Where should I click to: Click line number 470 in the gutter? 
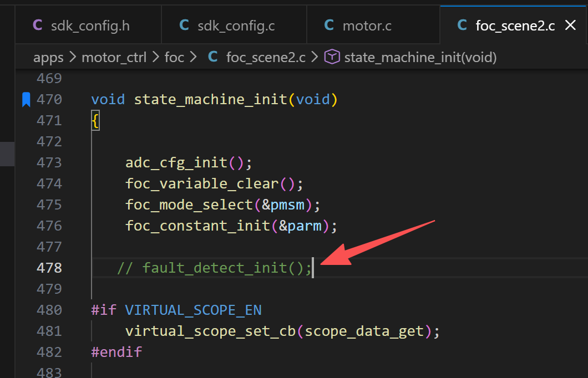49,100
